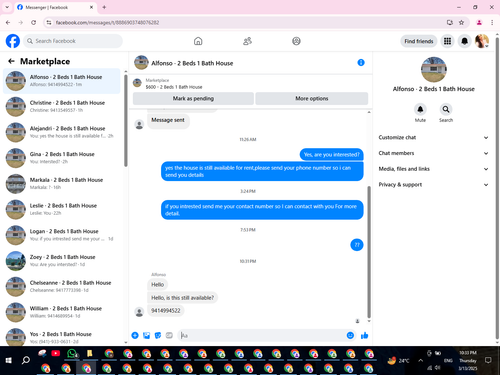Screen dimensions: 500x375
Task: Open the Chrome tab search dropdown
Action: [x=7, y=7]
